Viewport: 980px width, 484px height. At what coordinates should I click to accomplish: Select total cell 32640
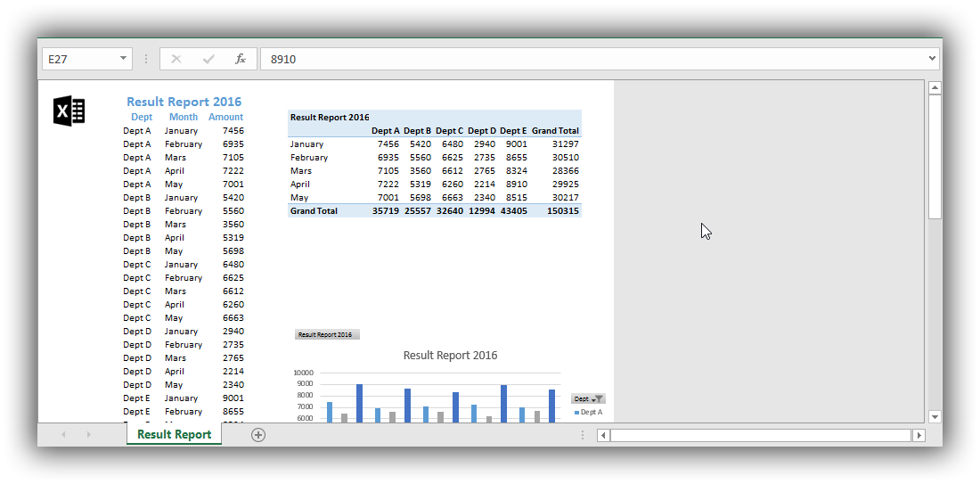click(x=450, y=210)
